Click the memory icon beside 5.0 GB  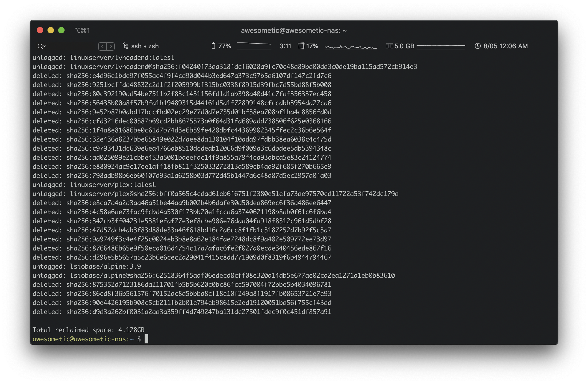pos(389,46)
